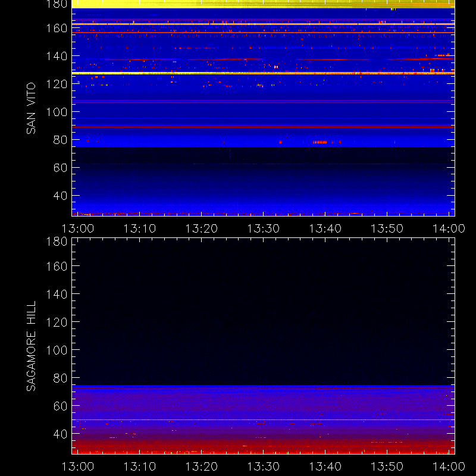
Task: Click 13:00 time label under San Vito plot
Action: click(x=78, y=228)
